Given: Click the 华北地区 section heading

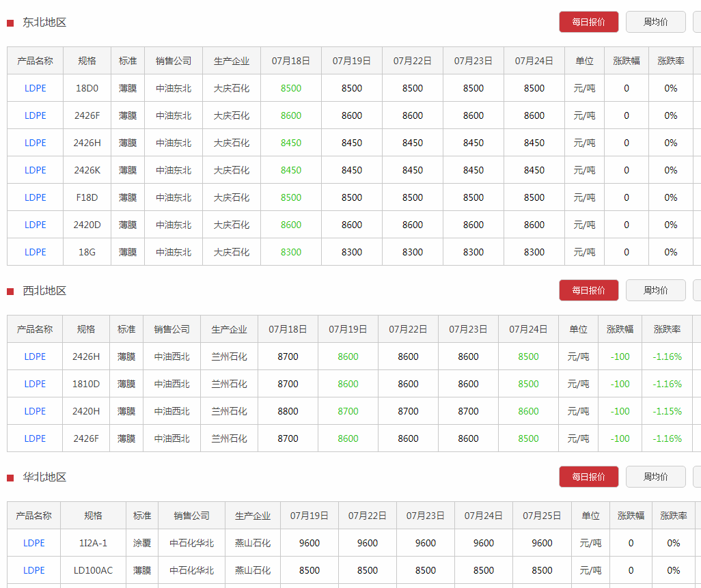Looking at the screenshot, I should (44, 477).
